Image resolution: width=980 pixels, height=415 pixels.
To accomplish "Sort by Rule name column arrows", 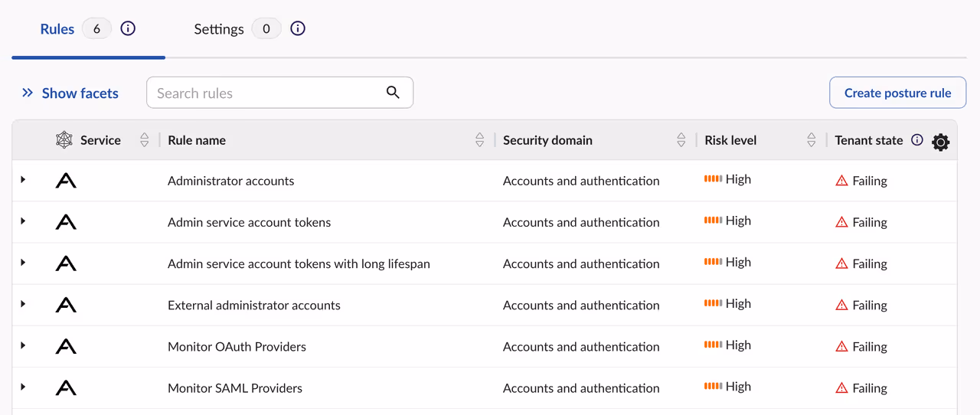I will coord(479,140).
